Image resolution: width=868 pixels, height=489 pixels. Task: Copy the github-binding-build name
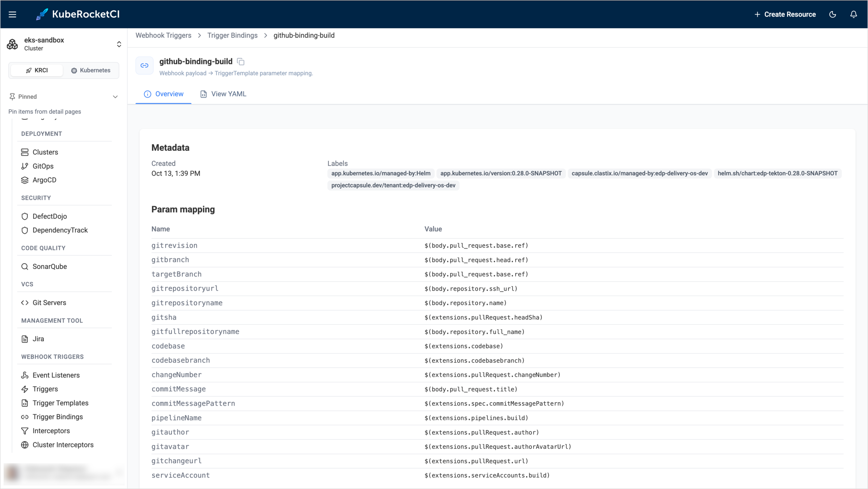241,62
